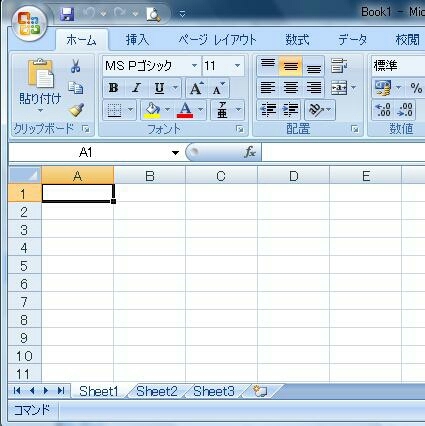
Task: Select the Format Painter brush icon
Action: pyautogui.click(x=76, y=110)
